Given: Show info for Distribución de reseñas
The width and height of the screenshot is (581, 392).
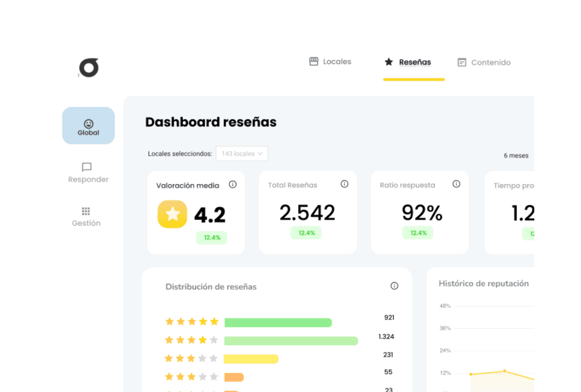Looking at the screenshot, I should tap(394, 286).
